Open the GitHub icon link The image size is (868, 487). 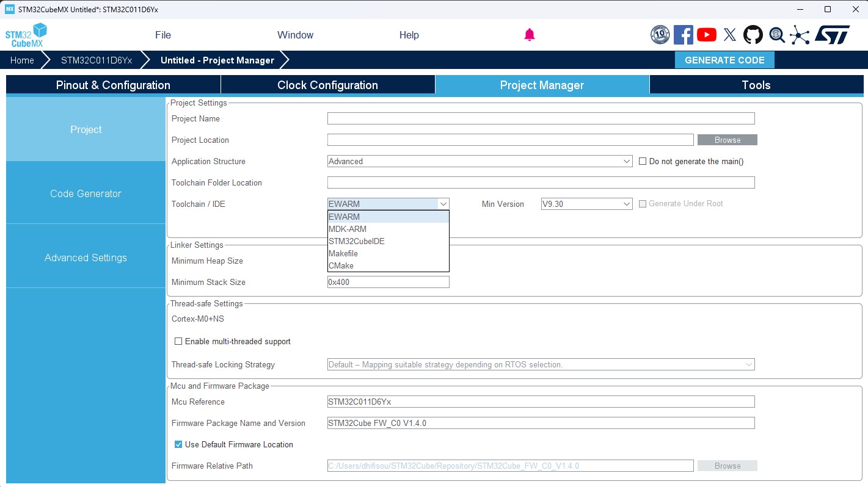pos(753,35)
